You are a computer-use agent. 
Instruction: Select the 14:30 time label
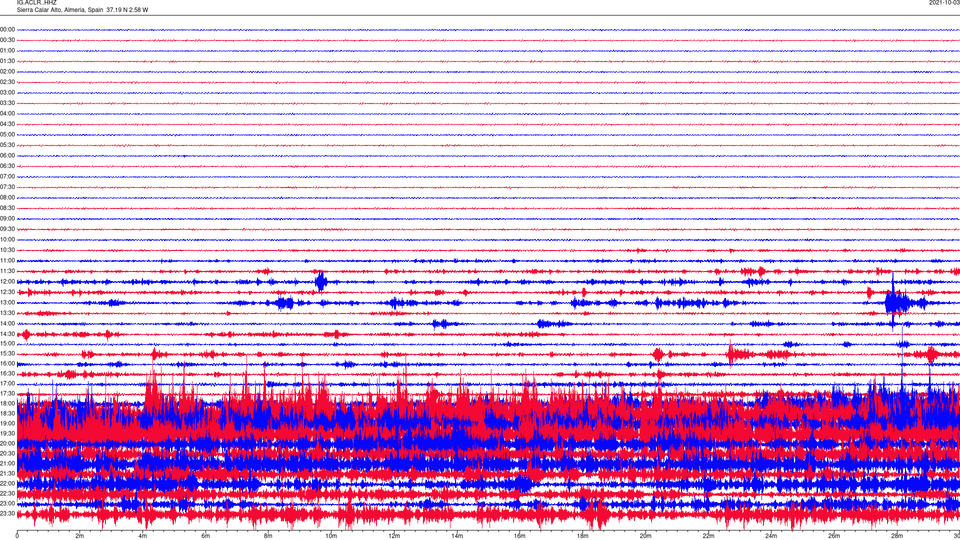click(x=7, y=334)
